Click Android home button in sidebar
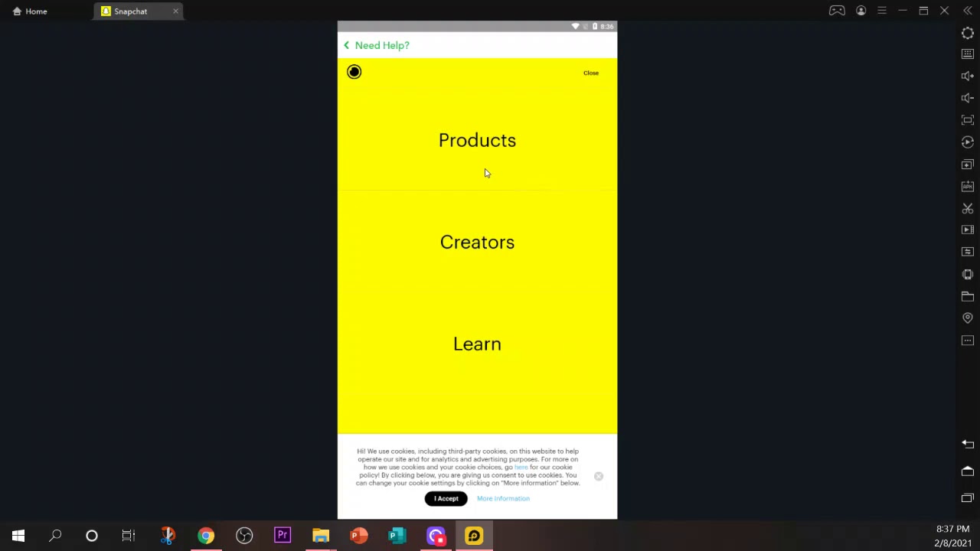Image resolution: width=980 pixels, height=551 pixels. coord(968,471)
